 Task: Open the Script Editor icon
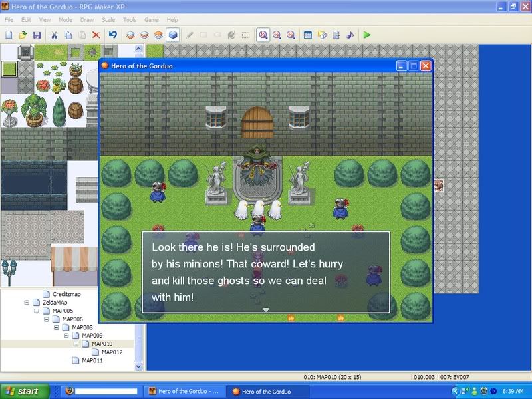(336, 35)
